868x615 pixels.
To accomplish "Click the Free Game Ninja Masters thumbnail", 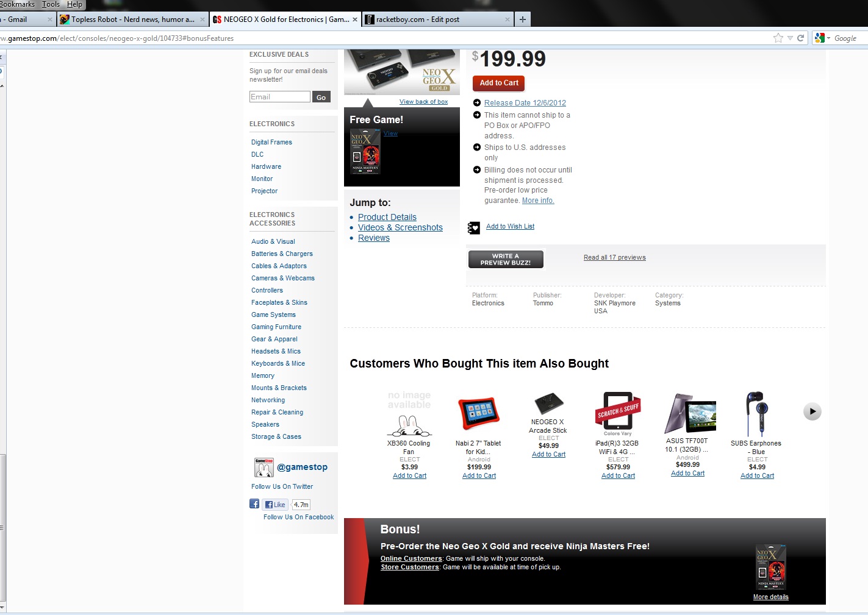I will 365,152.
